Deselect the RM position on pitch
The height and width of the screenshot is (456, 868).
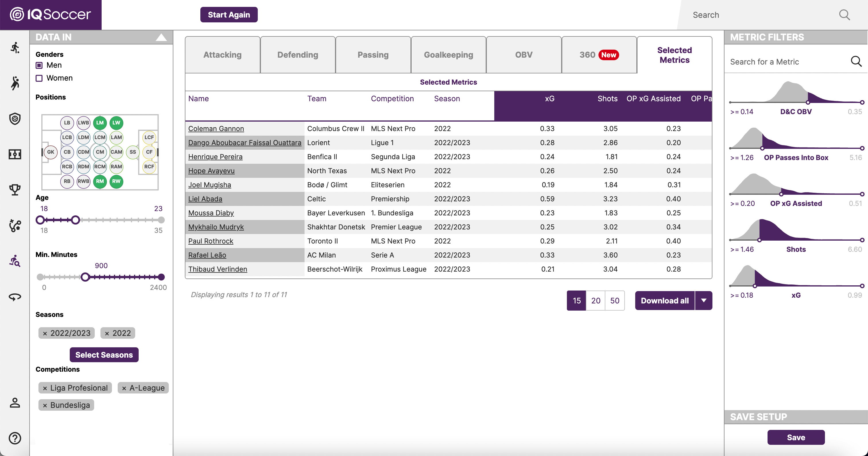coord(100,181)
